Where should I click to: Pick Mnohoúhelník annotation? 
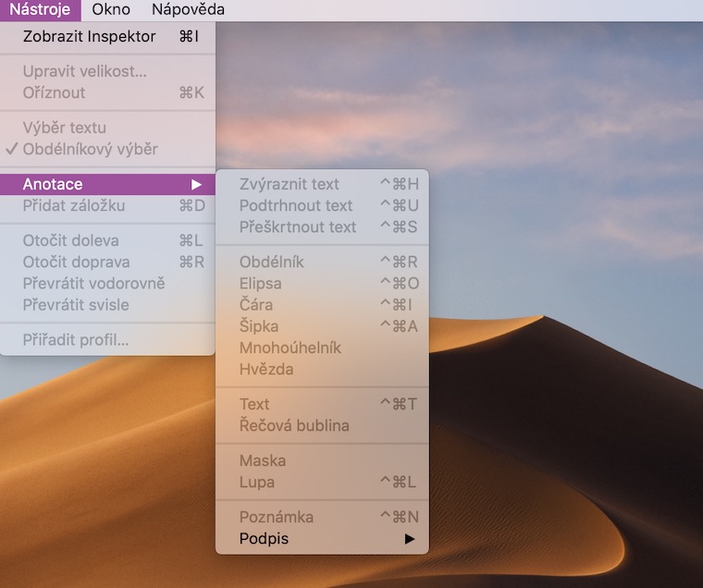322,349
